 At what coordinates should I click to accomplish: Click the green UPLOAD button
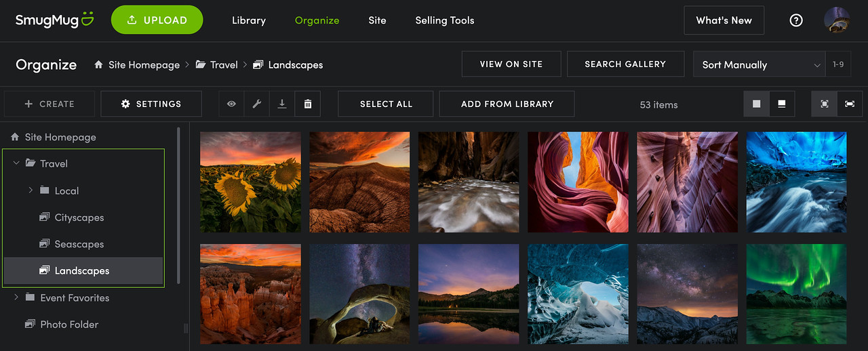tap(157, 20)
